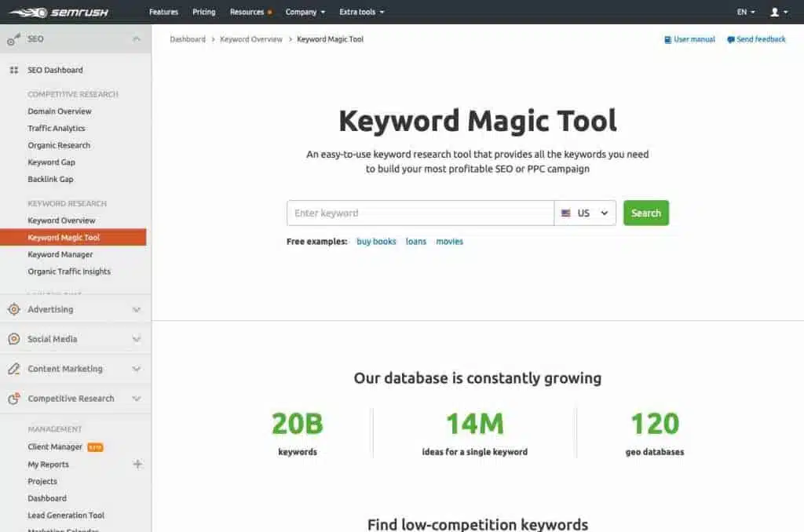
Task: Open Projects in sidebar
Action: click(x=42, y=481)
